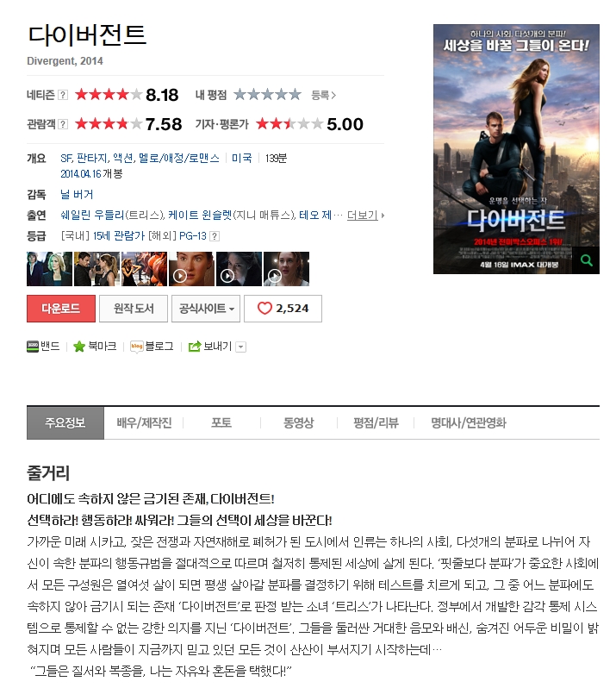Play the fourth still thumbnail video
This screenshot has height=694, width=616.
(191, 269)
